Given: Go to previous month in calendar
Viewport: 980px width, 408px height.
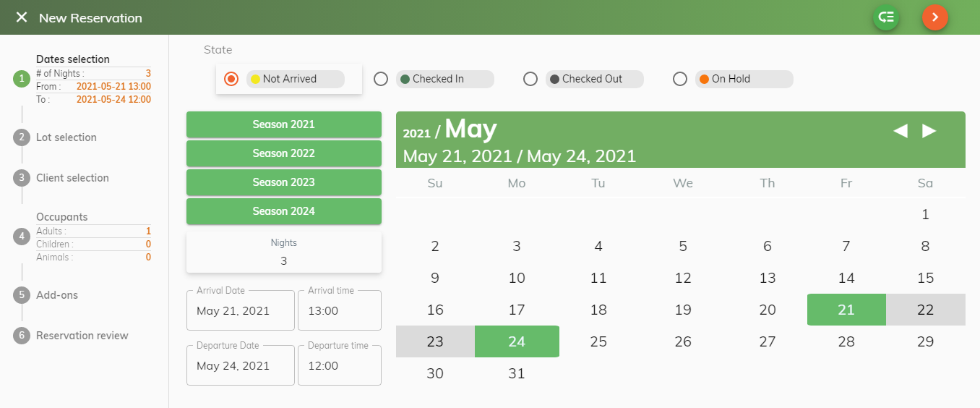Looking at the screenshot, I should (901, 131).
